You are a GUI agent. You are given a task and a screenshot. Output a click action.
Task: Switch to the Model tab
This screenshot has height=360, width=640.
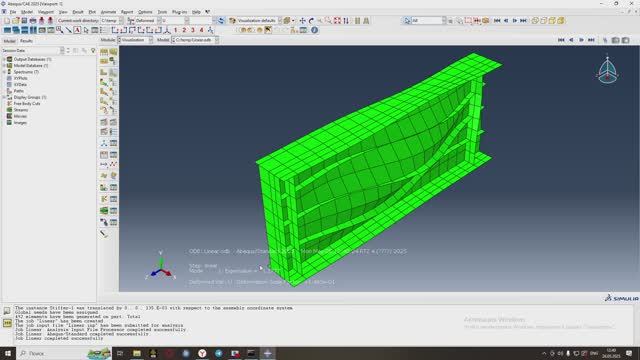(x=9, y=41)
